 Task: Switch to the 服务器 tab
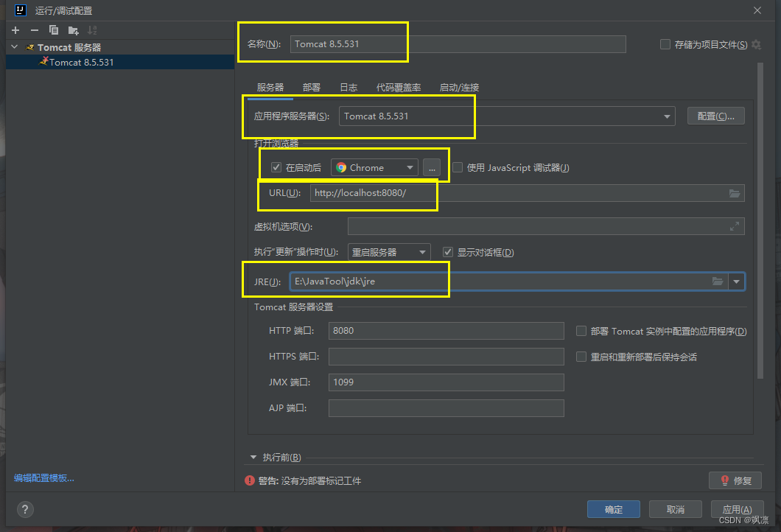270,87
